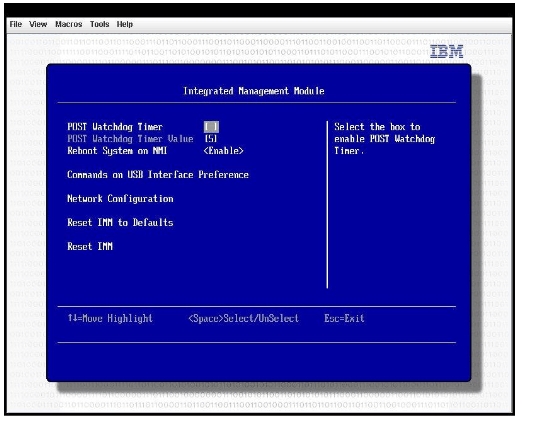Open the Macros menu
This screenshot has width=535, height=421.
pyautogui.click(x=69, y=24)
